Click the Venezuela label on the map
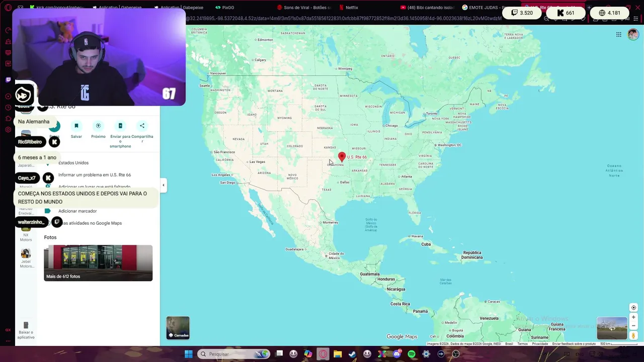Image resolution: width=644 pixels, height=362 pixels. (x=489, y=318)
